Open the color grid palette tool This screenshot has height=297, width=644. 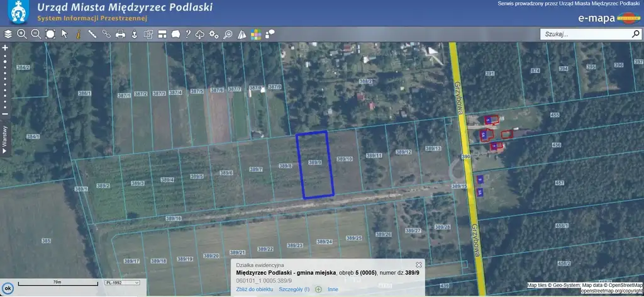pos(256,34)
